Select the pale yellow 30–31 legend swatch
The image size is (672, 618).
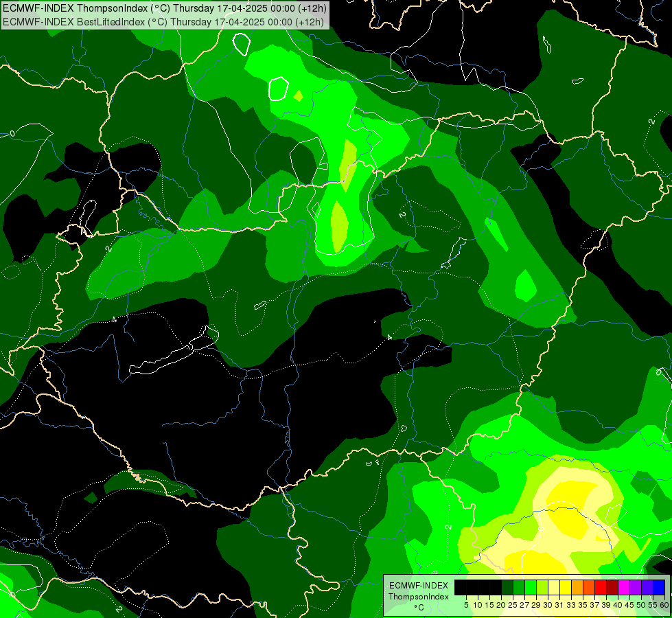coord(553,587)
